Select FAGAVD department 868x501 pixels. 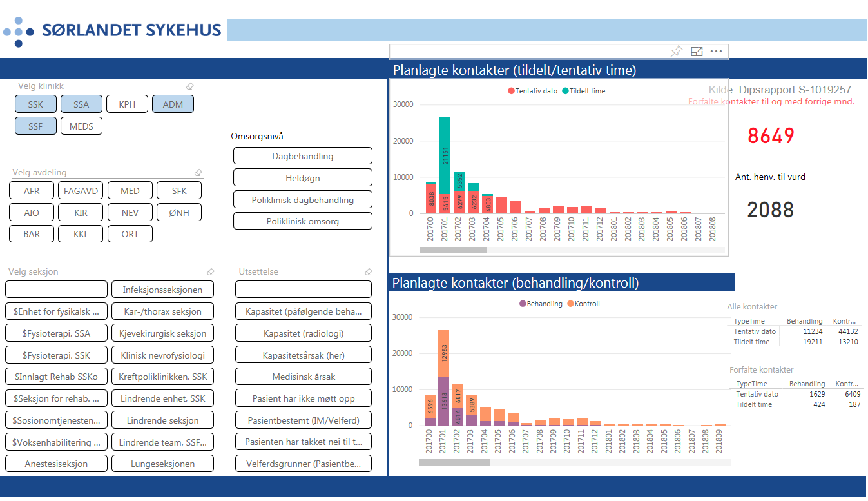(81, 191)
